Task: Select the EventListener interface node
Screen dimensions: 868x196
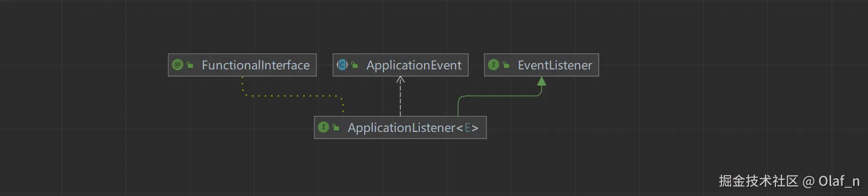Action: [541, 65]
